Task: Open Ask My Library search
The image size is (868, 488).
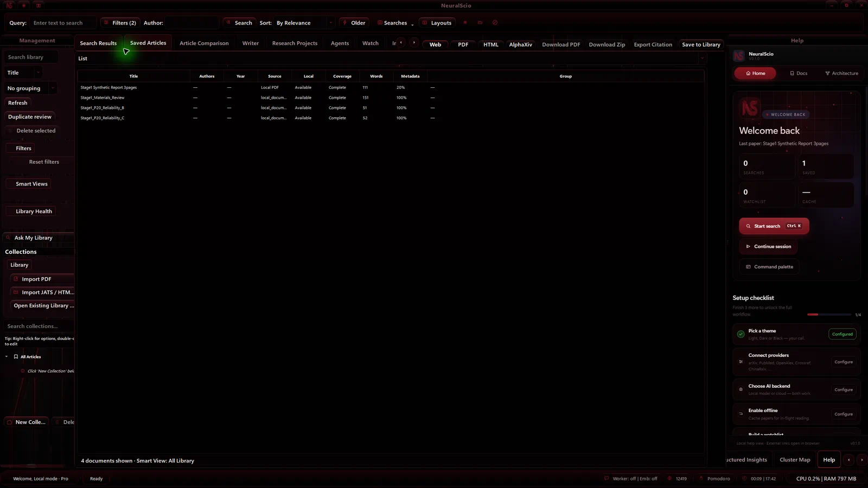Action: click(x=39, y=237)
